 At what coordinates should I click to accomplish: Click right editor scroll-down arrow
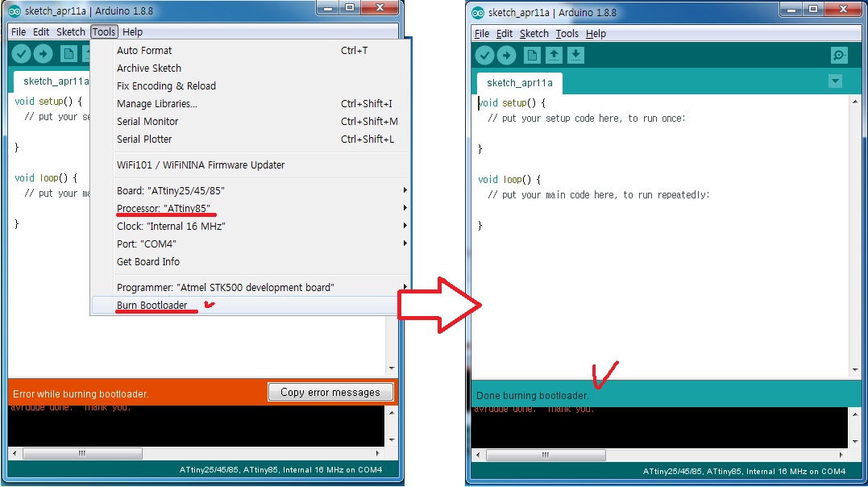[855, 369]
